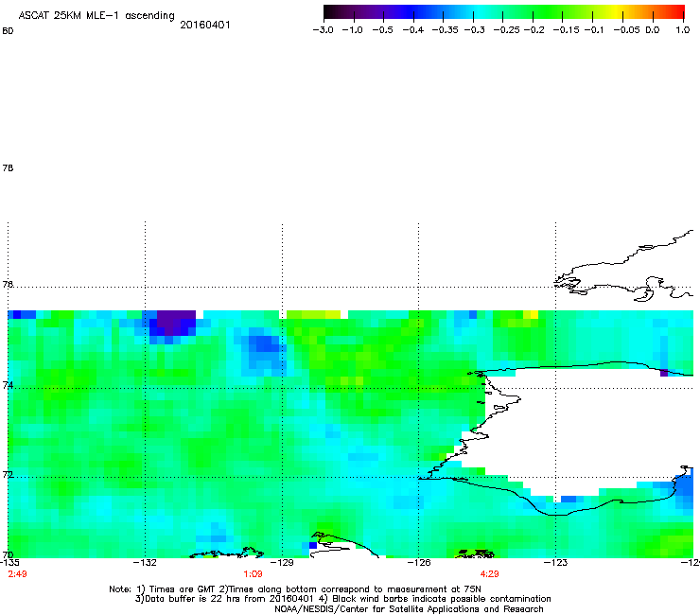This screenshot has width=700, height=615.
Task: Click the latitude label '74' on the left axis
Action: 8,385
